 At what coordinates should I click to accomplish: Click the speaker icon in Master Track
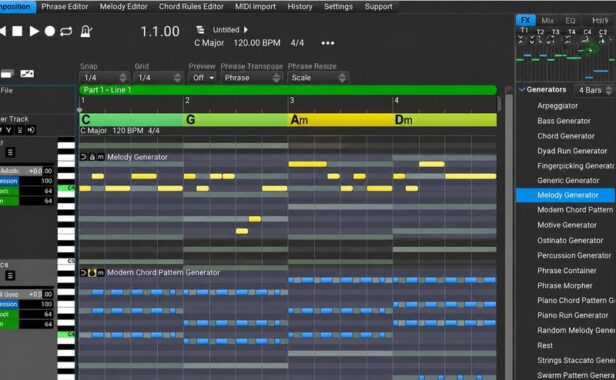(x=31, y=130)
